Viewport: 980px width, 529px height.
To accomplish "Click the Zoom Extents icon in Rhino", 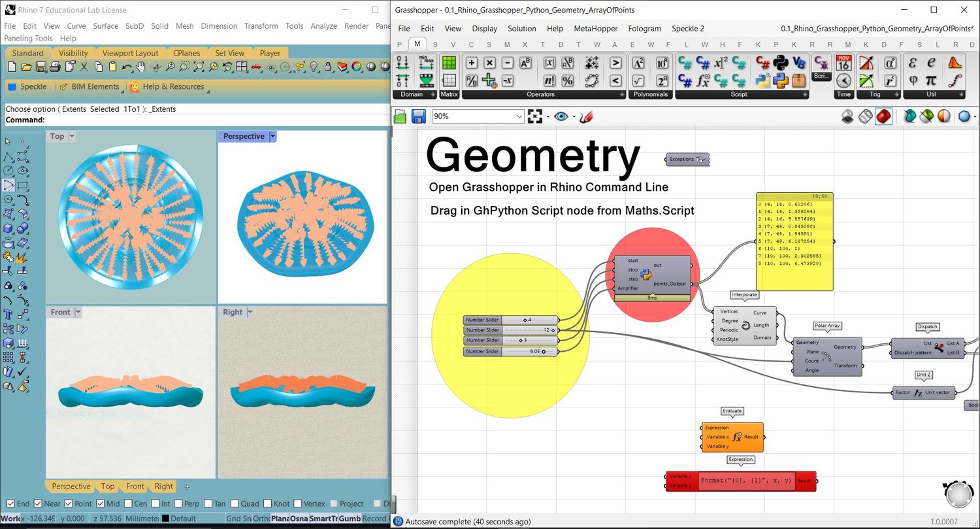I will click(199, 67).
